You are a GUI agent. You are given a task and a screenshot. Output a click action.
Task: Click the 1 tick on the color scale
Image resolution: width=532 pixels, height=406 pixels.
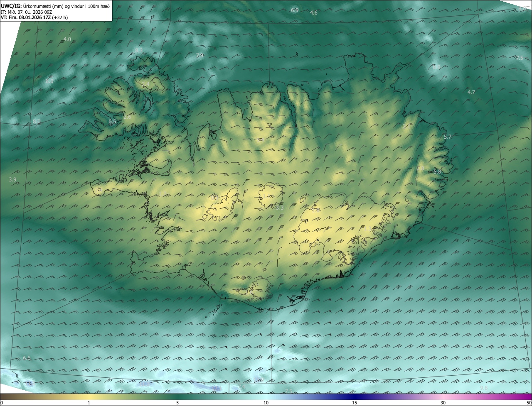(89, 403)
